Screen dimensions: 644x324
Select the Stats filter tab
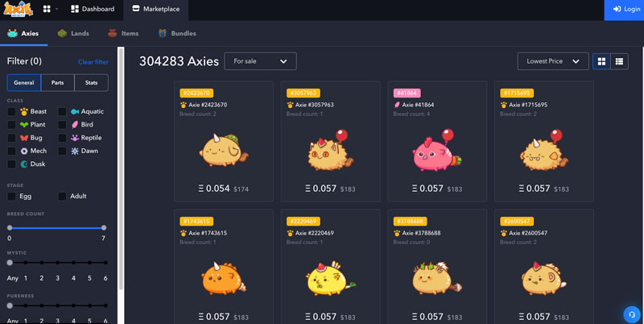coord(91,83)
